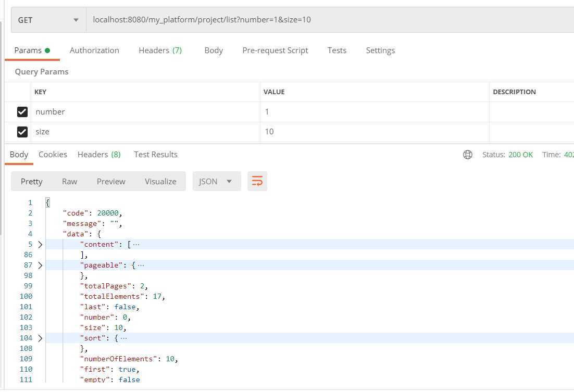The height and width of the screenshot is (392, 574).
Task: Click the description cell of the number row
Action: click(531, 111)
